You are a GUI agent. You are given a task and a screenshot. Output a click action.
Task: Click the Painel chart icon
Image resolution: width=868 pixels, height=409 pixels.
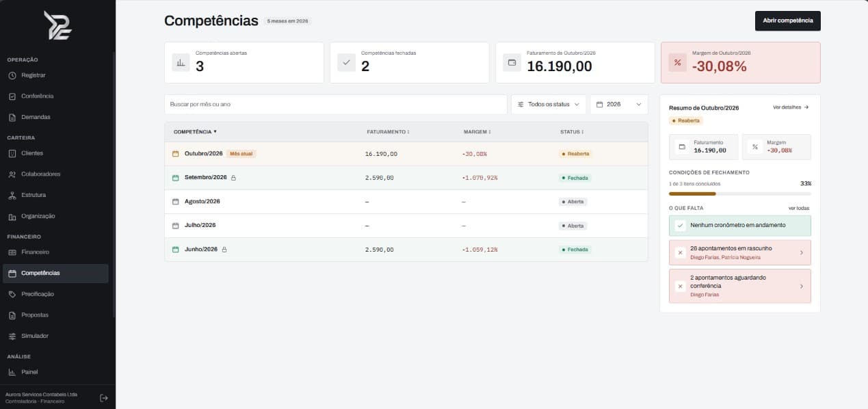tap(12, 372)
